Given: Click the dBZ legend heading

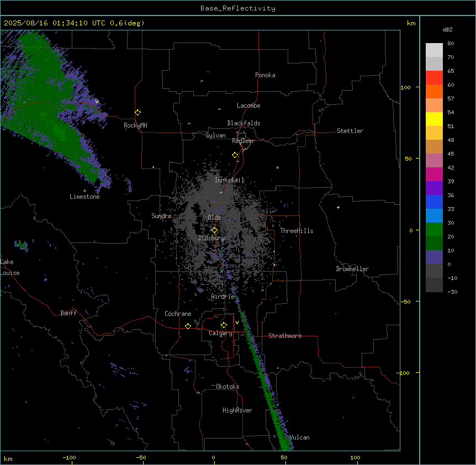Looking at the screenshot, I should [x=447, y=29].
